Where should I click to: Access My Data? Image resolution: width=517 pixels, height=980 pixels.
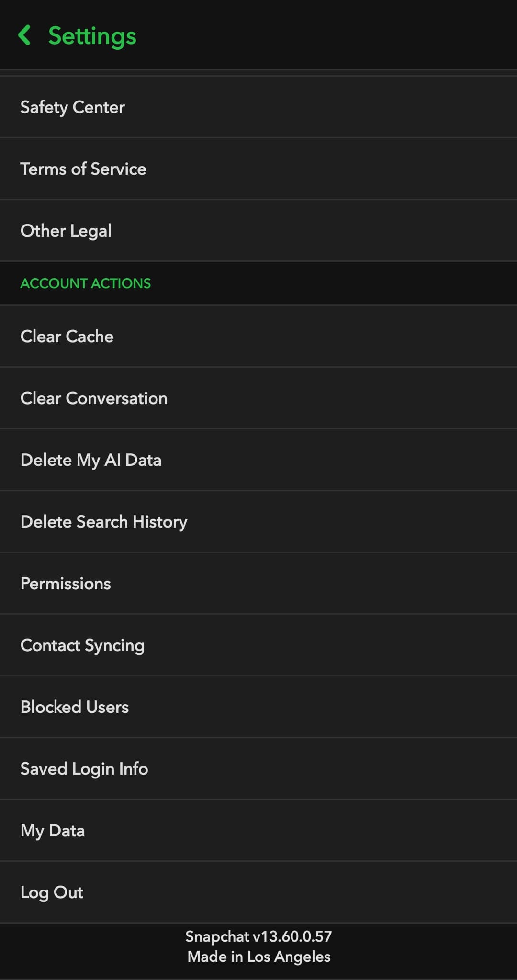point(52,830)
